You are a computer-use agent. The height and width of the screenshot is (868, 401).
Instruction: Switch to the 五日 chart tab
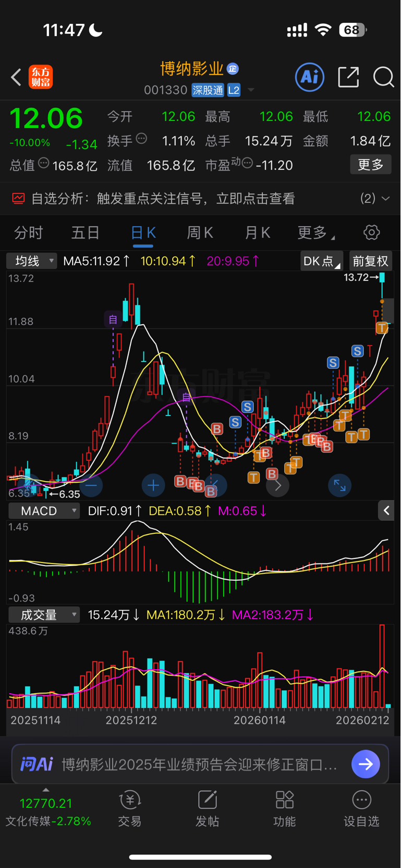point(86,233)
